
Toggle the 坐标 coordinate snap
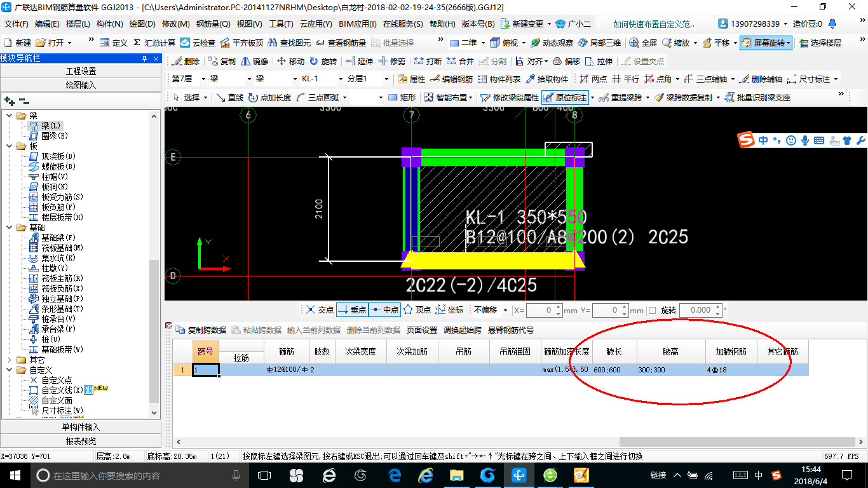point(449,310)
